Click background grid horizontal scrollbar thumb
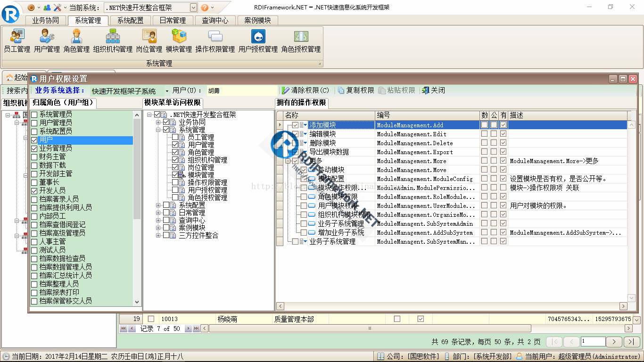Image resolution: width=644 pixels, height=362 pixels. (x=369, y=329)
